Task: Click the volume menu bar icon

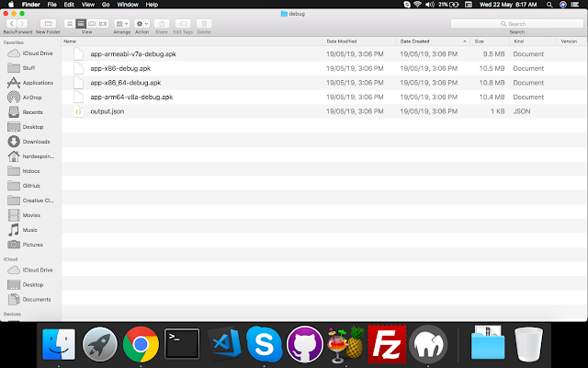Action: point(430,5)
